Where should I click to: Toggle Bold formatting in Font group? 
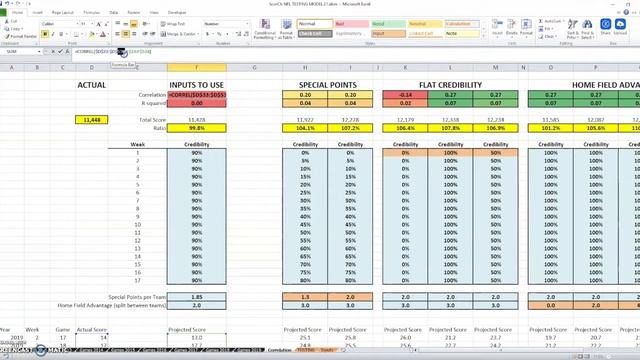tap(45, 34)
